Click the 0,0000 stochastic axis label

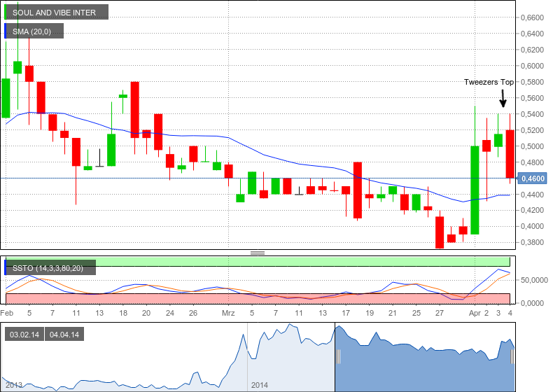point(532,303)
